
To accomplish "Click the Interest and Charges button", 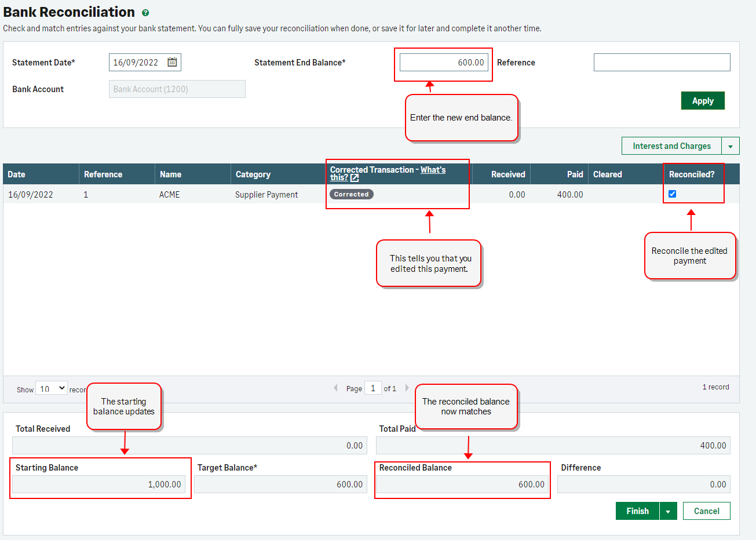I will (671, 146).
